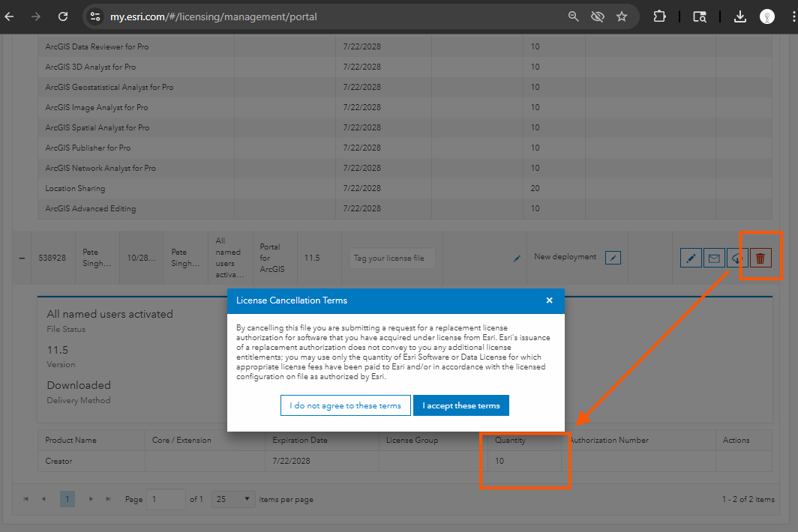Bookmark this page with the star icon

tap(621, 16)
